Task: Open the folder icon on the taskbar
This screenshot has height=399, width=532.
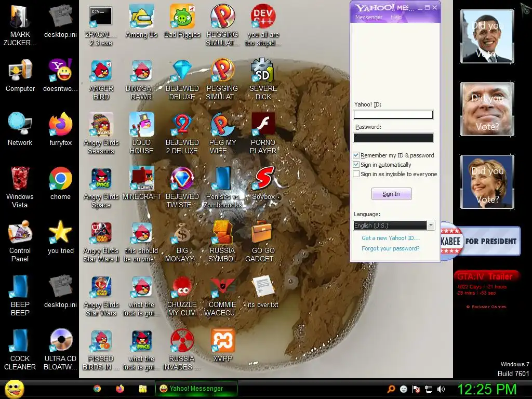Action: tap(142, 389)
